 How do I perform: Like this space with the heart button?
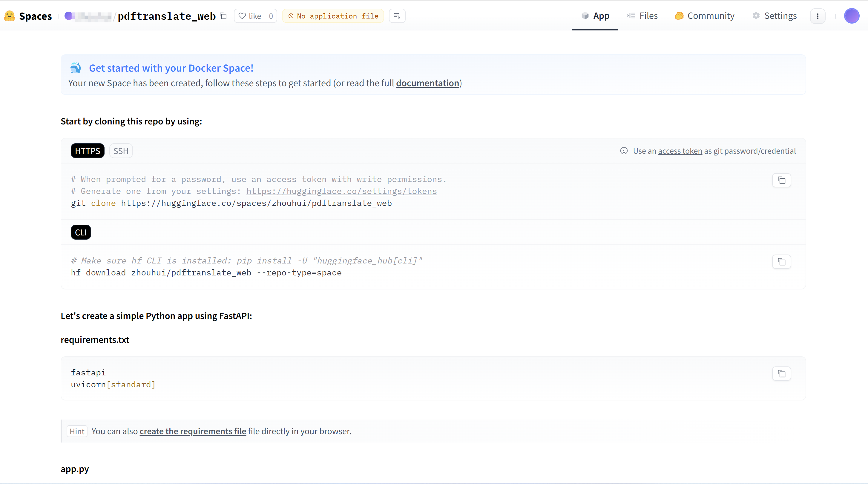(250, 16)
